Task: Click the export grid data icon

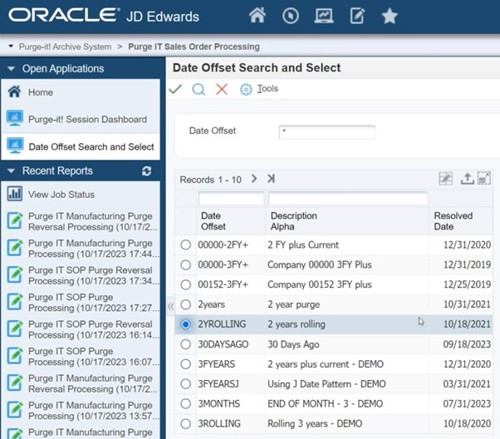Action: (467, 179)
